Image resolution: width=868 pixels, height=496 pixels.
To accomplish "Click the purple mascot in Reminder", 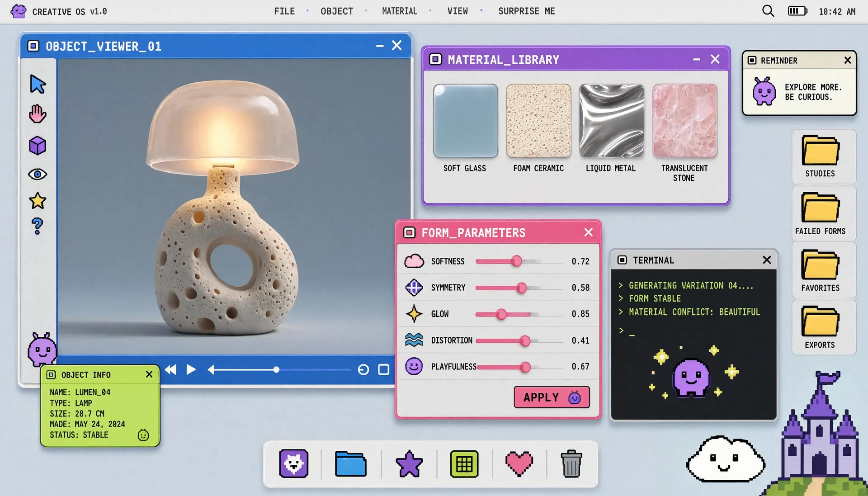I will [x=764, y=91].
